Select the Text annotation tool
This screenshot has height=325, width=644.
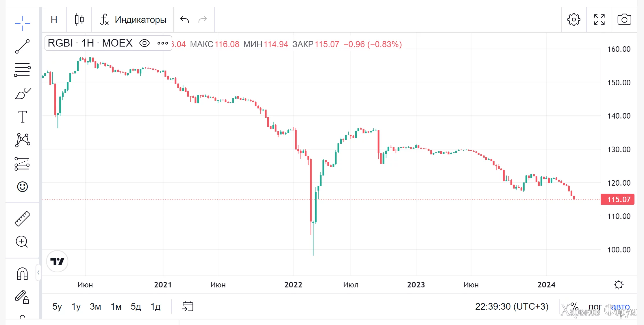[x=23, y=117]
